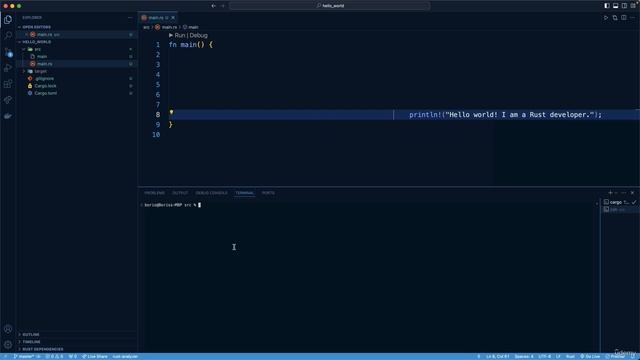Toggle the secondary sidebar visibility

click(x=624, y=6)
